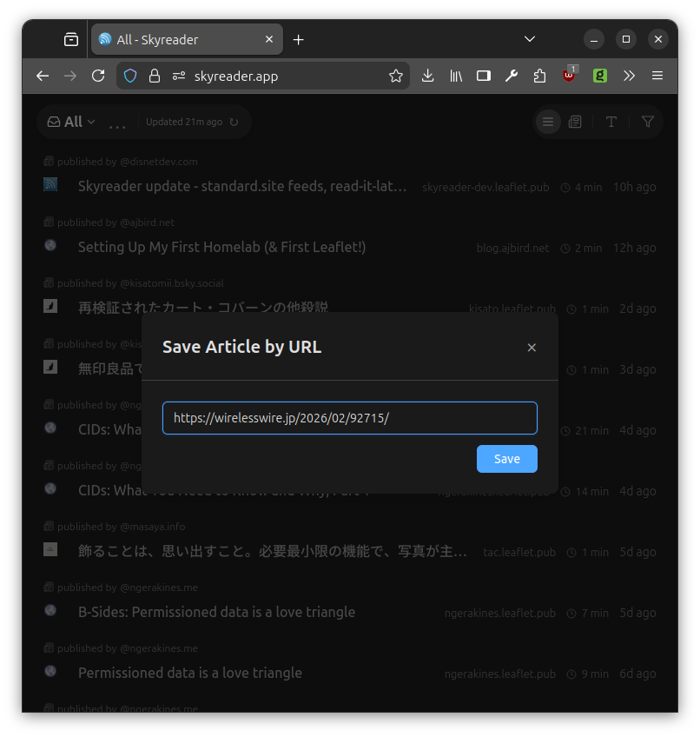Open developer tools wrench icon

pos(512,76)
